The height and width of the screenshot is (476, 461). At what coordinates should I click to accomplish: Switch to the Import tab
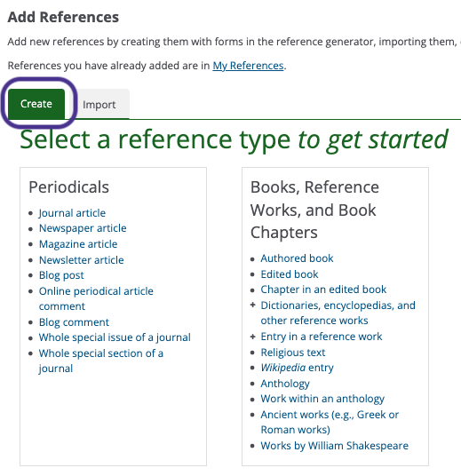coord(99,104)
